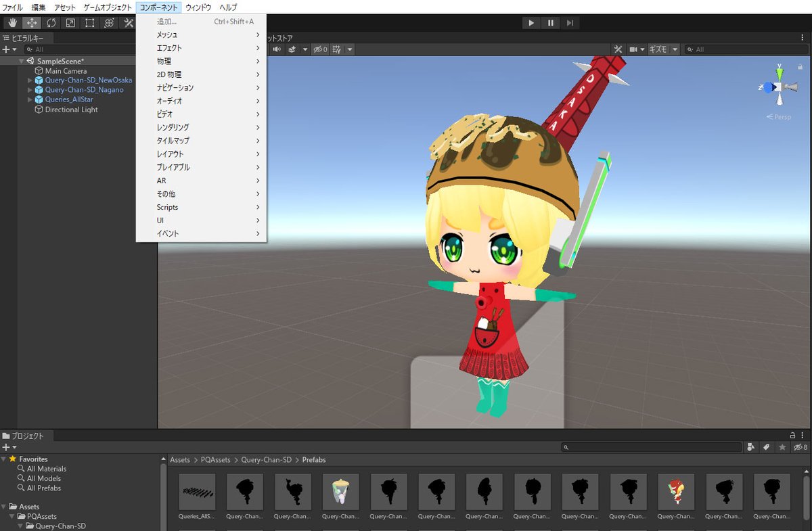Open scene camera settings dropdown
The height and width of the screenshot is (531, 812).
[637, 49]
